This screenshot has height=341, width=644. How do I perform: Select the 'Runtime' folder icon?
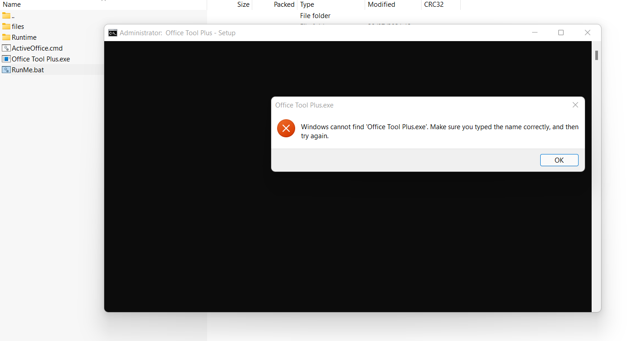6,37
